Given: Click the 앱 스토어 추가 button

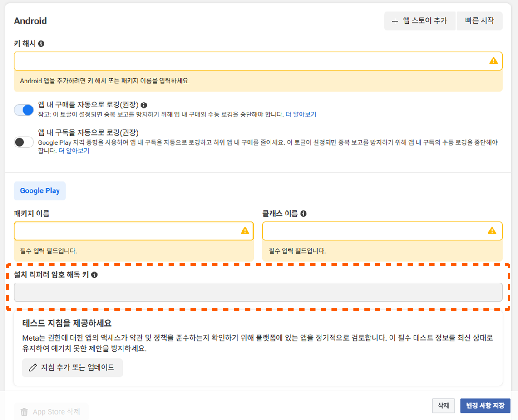Looking at the screenshot, I should pyautogui.click(x=419, y=21).
